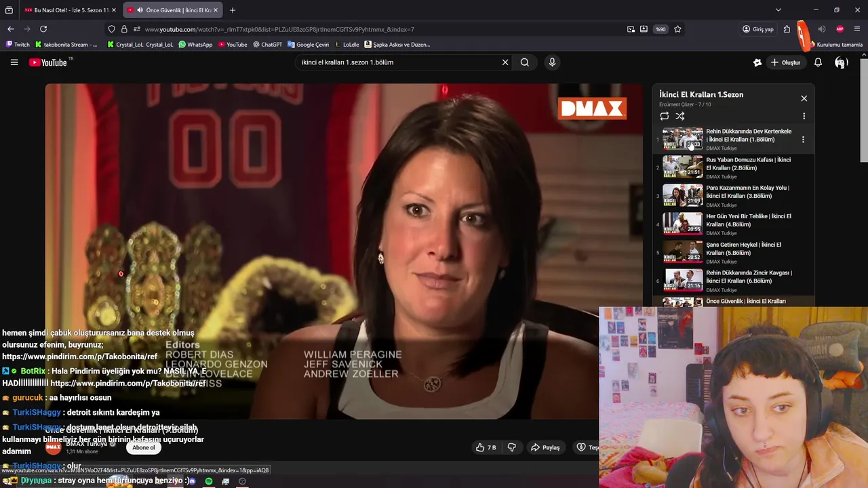Share the video via Paylaş
The width and height of the screenshot is (868, 488).
545,447
